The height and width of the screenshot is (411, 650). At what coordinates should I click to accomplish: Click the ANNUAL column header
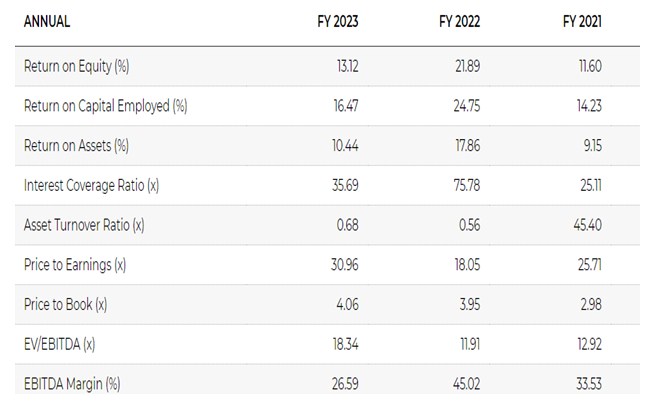click(46, 22)
